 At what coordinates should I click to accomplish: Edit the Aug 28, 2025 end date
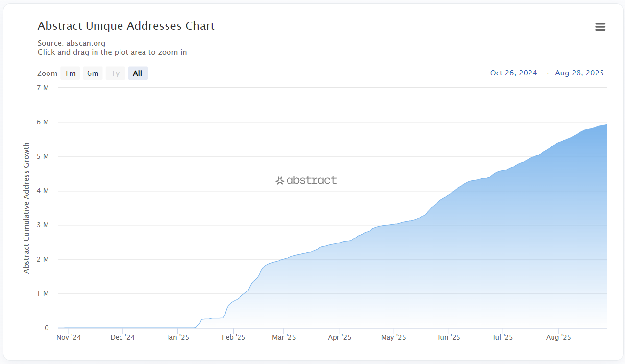click(x=579, y=73)
